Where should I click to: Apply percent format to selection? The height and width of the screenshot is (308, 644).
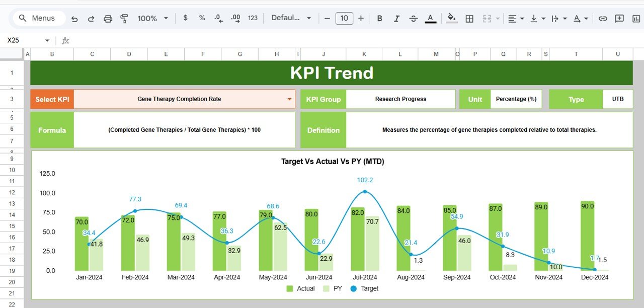click(201, 18)
